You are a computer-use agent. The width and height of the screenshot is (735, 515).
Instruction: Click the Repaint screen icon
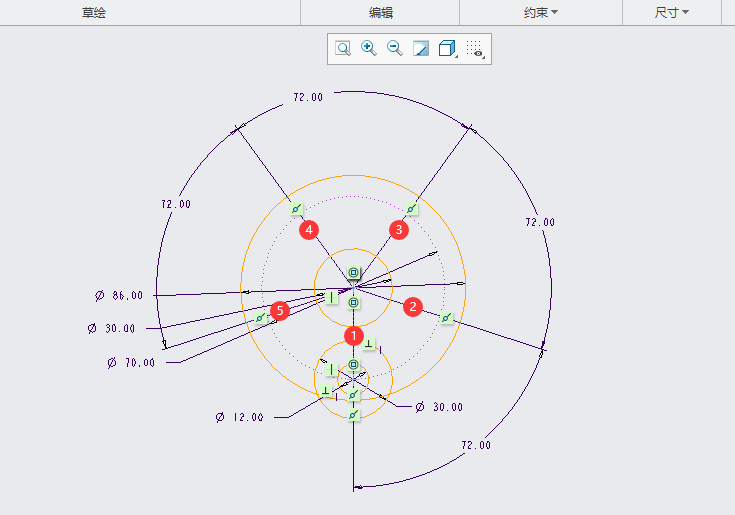420,48
